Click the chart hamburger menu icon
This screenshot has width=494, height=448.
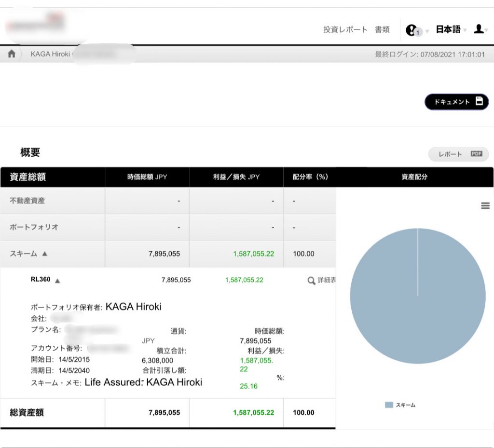point(485,206)
